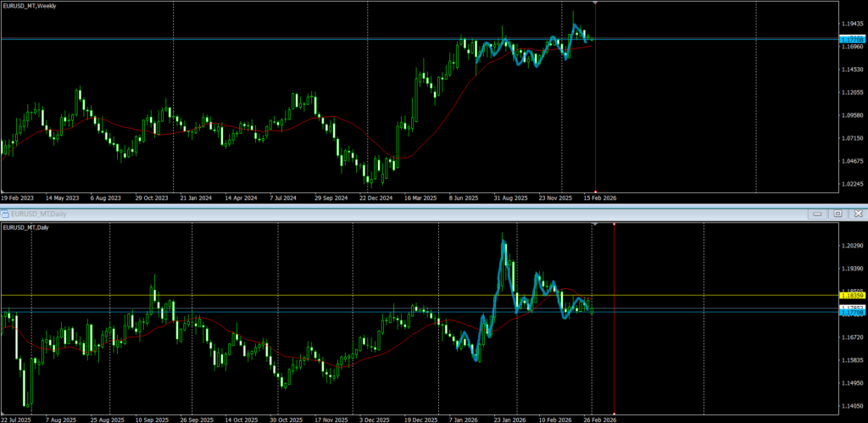Click the yellow 1.18359 price label
Screen dimensions: 868x423
(851, 295)
